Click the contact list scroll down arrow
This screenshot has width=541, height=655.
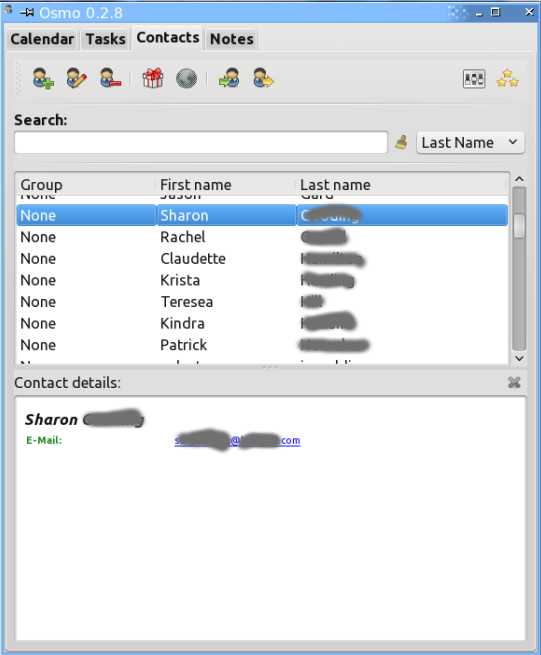point(519,358)
